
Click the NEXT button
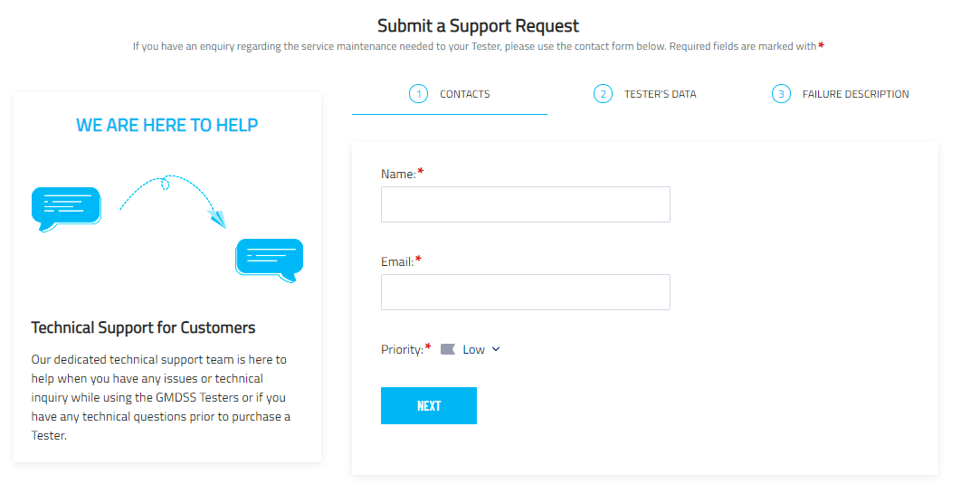click(x=429, y=405)
